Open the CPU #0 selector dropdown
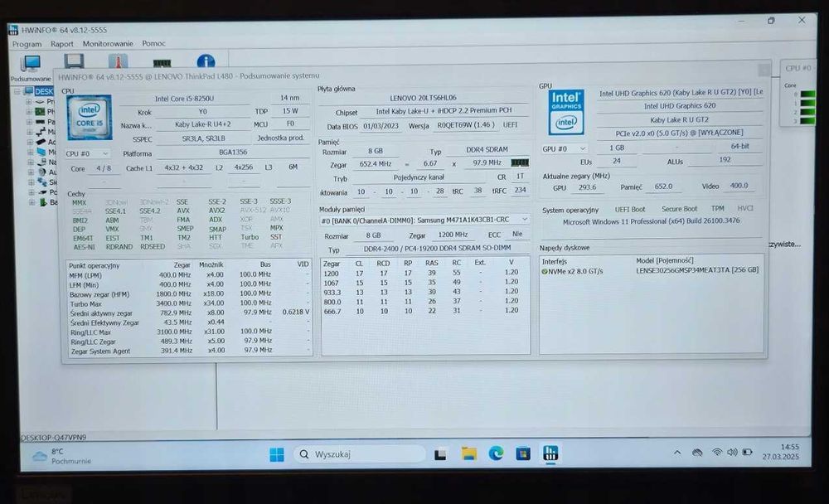 click(x=87, y=154)
